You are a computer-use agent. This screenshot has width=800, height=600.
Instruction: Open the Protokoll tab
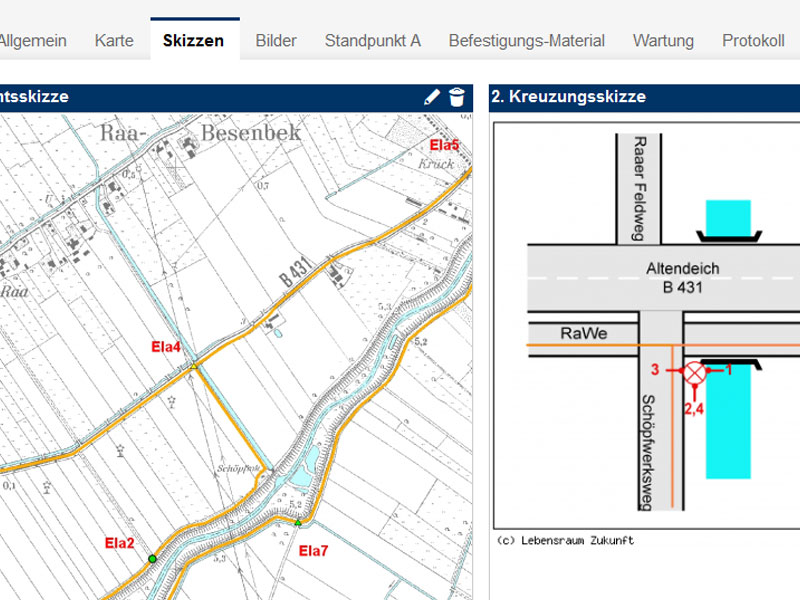[752, 40]
